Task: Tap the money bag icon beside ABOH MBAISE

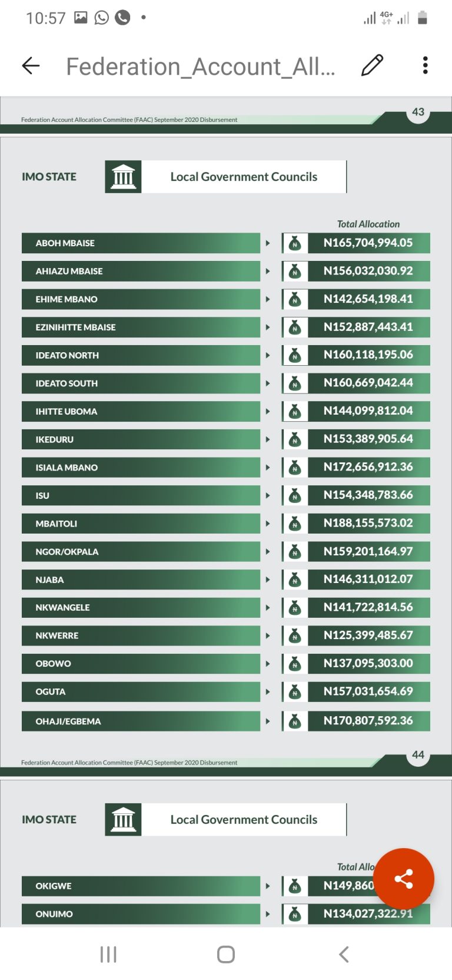Action: point(295,243)
